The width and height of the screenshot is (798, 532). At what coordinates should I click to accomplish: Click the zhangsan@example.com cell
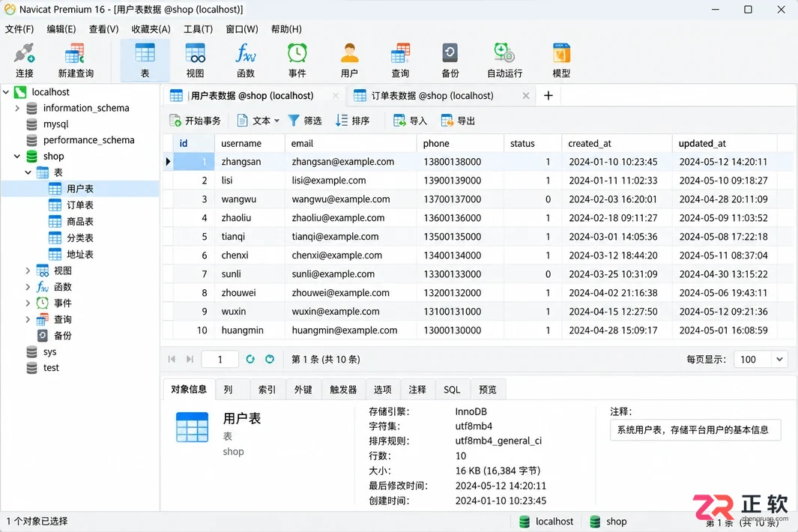point(351,162)
